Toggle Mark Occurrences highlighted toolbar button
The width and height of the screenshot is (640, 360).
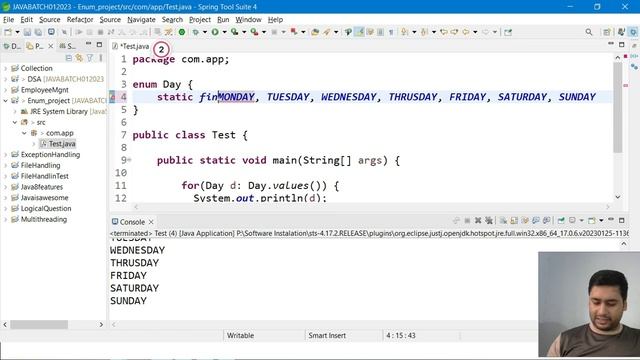point(359,32)
